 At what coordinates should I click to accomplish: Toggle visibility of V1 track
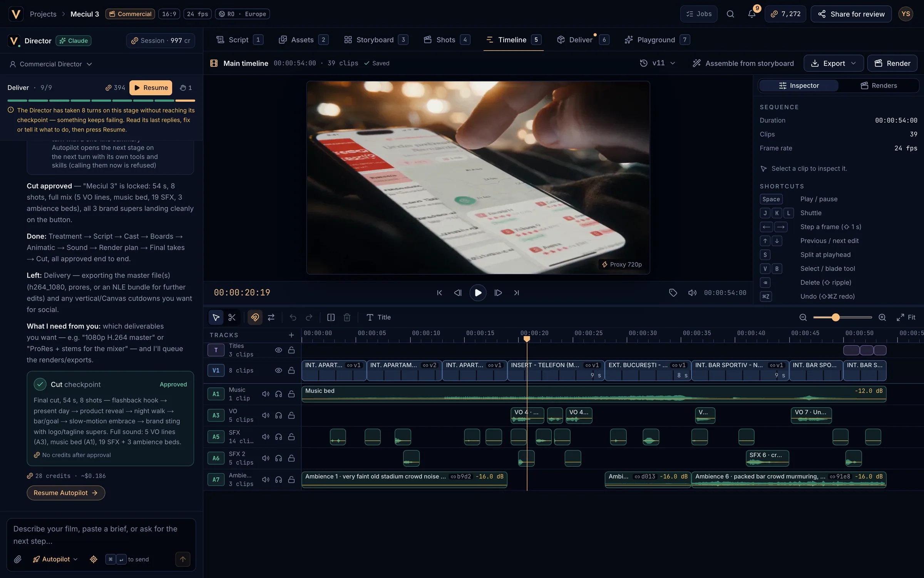pyautogui.click(x=279, y=370)
